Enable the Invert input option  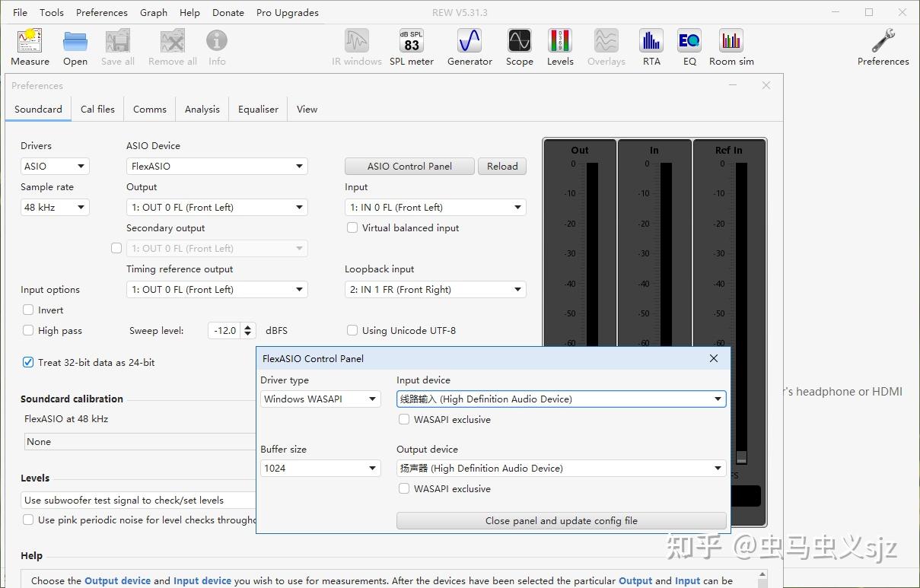coord(28,310)
